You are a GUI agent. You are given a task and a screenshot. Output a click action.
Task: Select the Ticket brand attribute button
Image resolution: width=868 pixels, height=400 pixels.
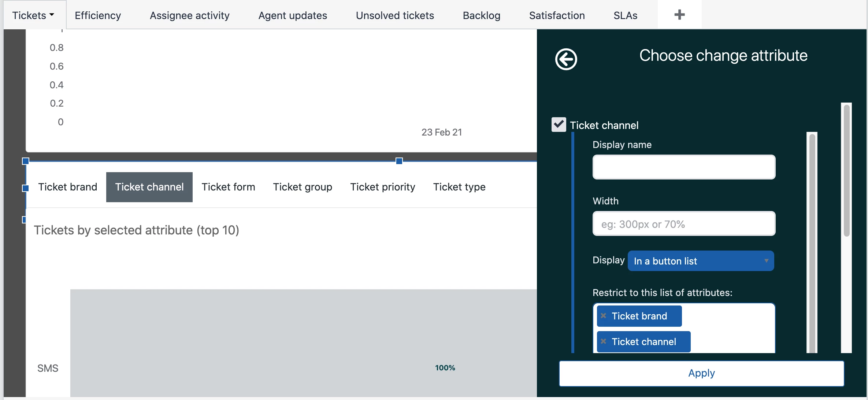[68, 187]
